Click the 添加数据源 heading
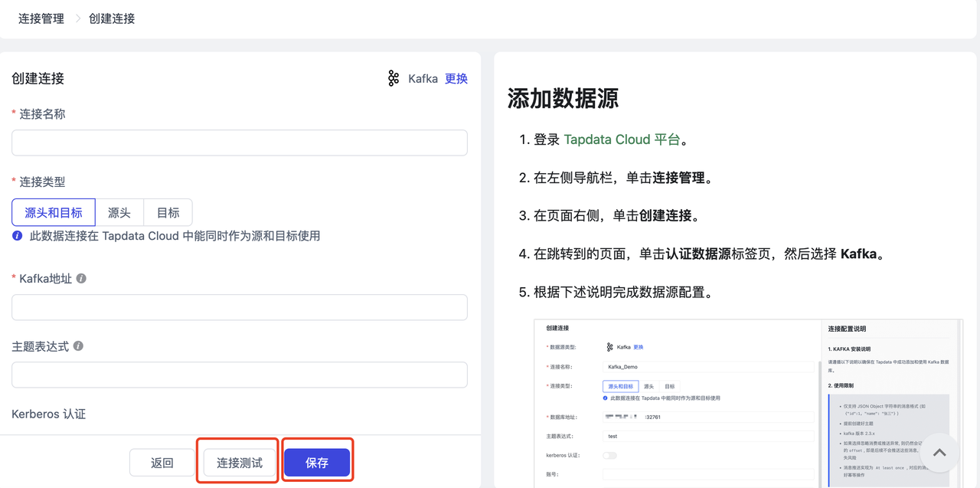The width and height of the screenshot is (980, 488). point(563,98)
